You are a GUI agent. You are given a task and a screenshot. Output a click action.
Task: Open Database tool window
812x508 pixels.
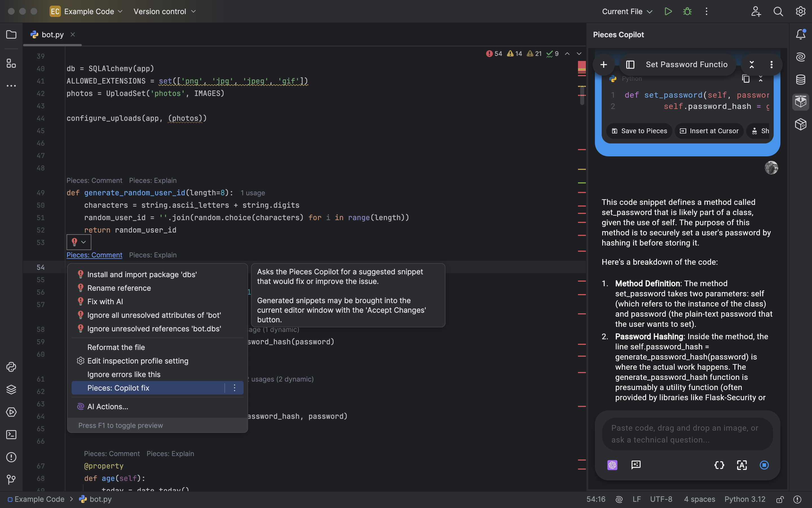801,80
